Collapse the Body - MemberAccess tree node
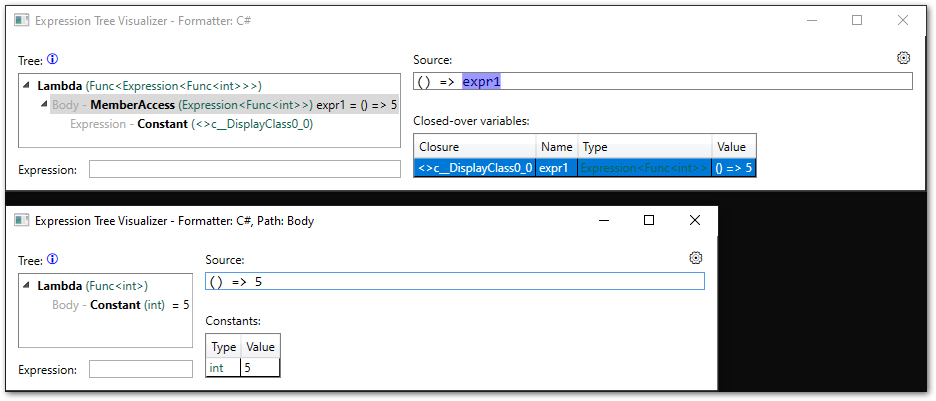Screen dimensions: 936x401 point(44,105)
